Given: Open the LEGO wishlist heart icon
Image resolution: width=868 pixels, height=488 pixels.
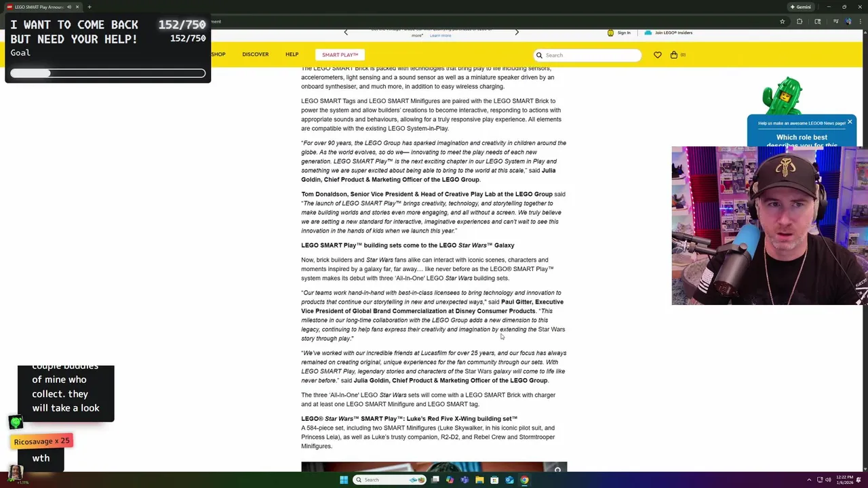Looking at the screenshot, I should pyautogui.click(x=657, y=55).
